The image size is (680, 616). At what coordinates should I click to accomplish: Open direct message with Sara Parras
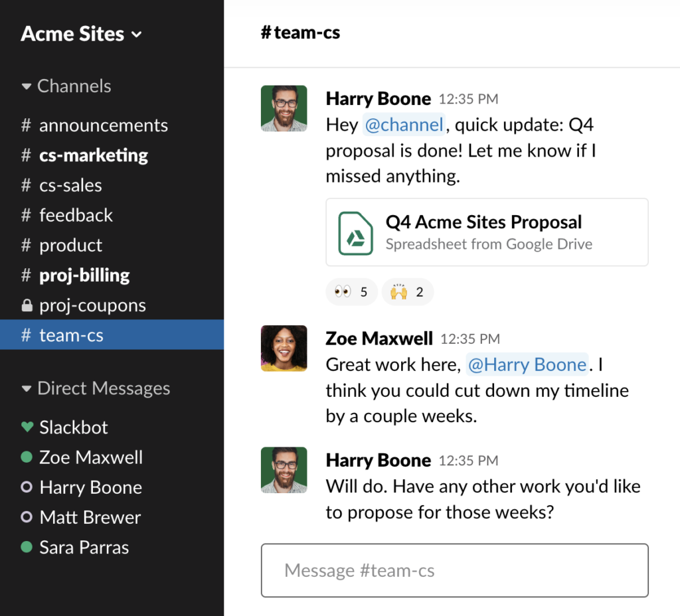[112, 548]
